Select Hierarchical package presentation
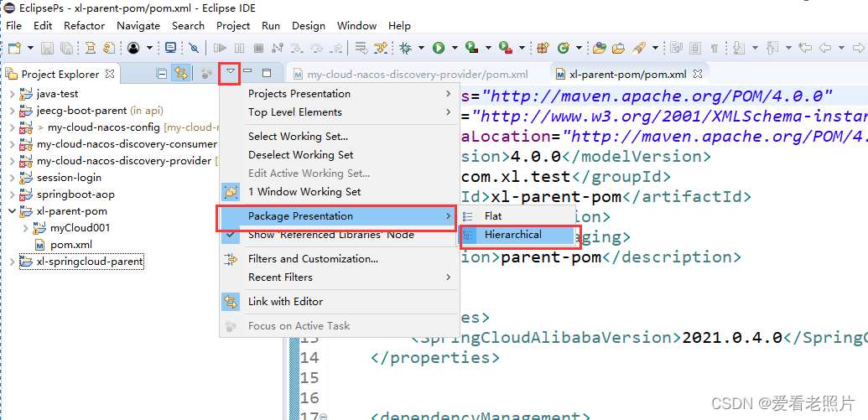This screenshot has width=868, height=420. click(x=518, y=235)
